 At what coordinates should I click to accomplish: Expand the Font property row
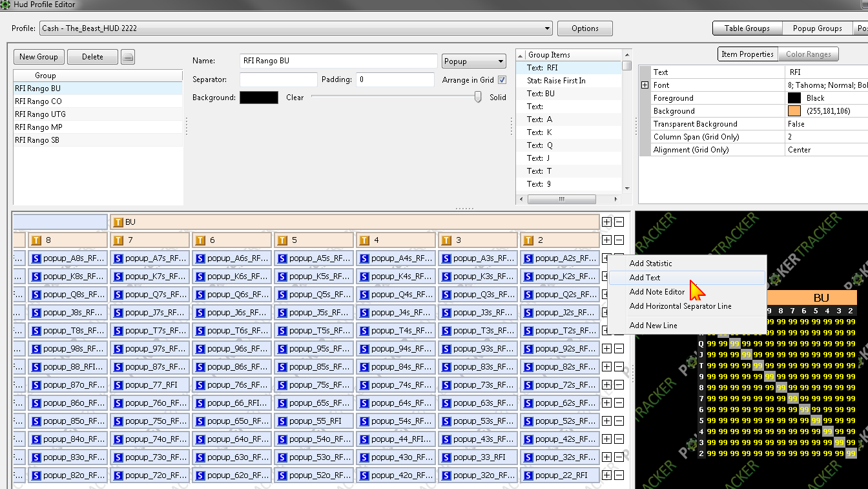(645, 85)
